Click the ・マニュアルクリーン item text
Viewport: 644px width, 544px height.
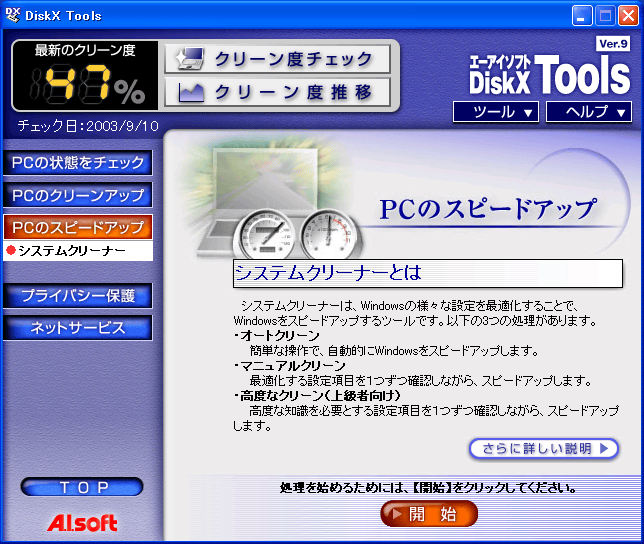pyautogui.click(x=290, y=366)
